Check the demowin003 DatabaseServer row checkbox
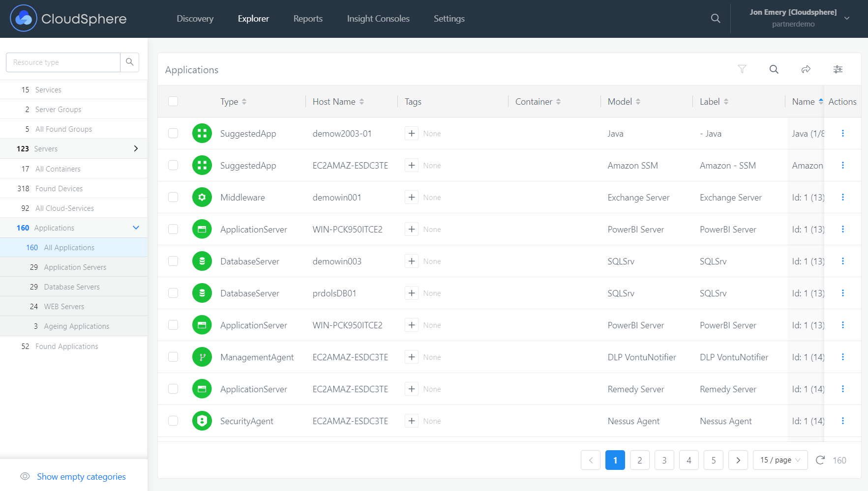This screenshot has height=491, width=868. (173, 261)
